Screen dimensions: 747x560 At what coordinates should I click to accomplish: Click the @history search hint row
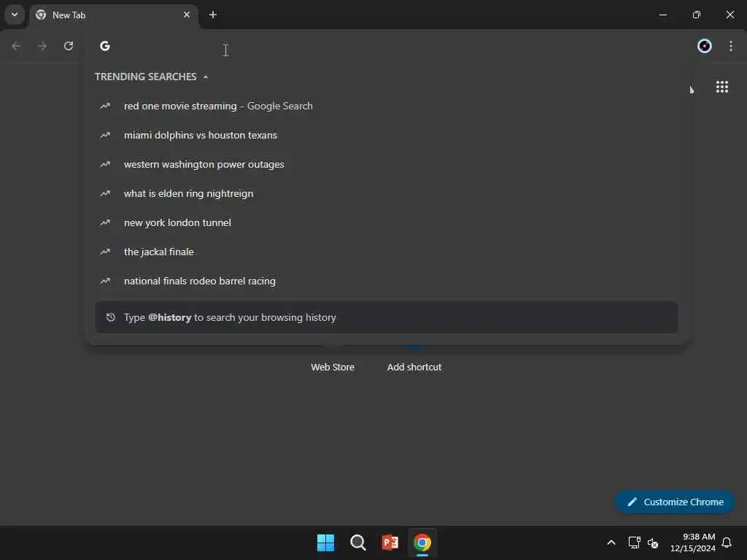[x=387, y=317]
